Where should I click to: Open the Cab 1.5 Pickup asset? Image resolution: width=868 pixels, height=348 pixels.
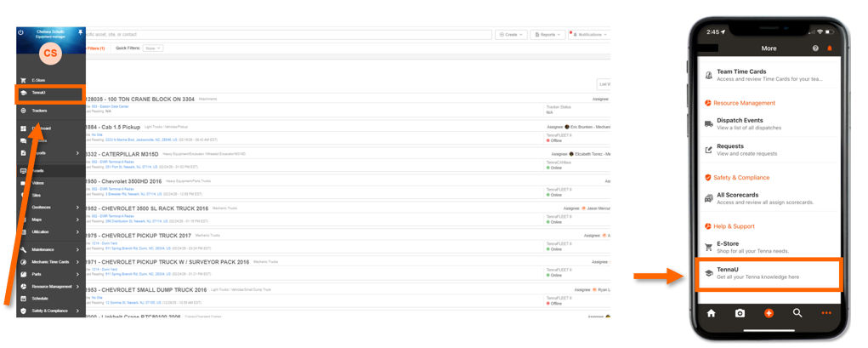pos(113,127)
